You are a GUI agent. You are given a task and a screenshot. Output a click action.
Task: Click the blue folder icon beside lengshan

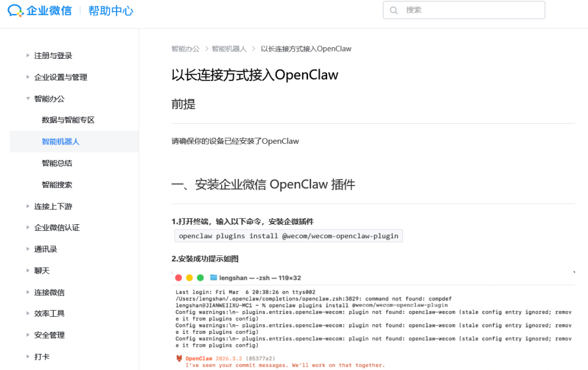click(x=213, y=277)
